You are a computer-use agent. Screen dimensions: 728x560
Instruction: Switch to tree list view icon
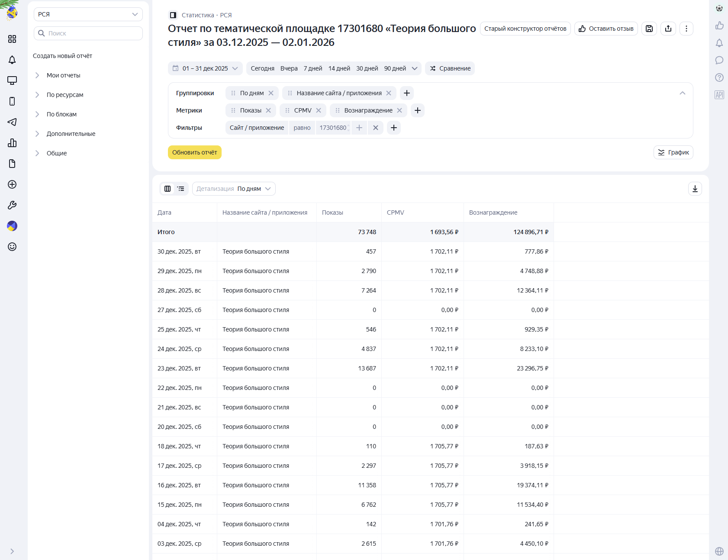181,189
